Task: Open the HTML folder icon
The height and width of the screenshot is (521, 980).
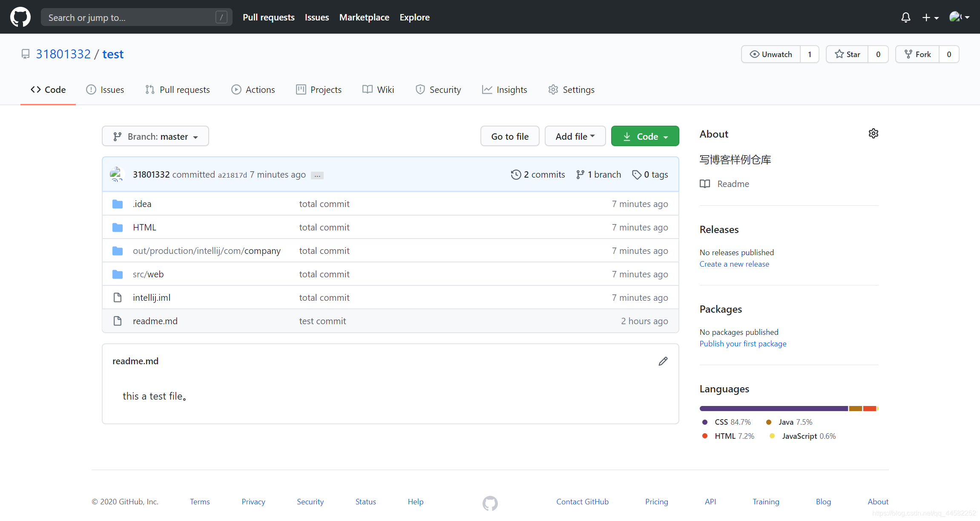Action: (x=118, y=227)
